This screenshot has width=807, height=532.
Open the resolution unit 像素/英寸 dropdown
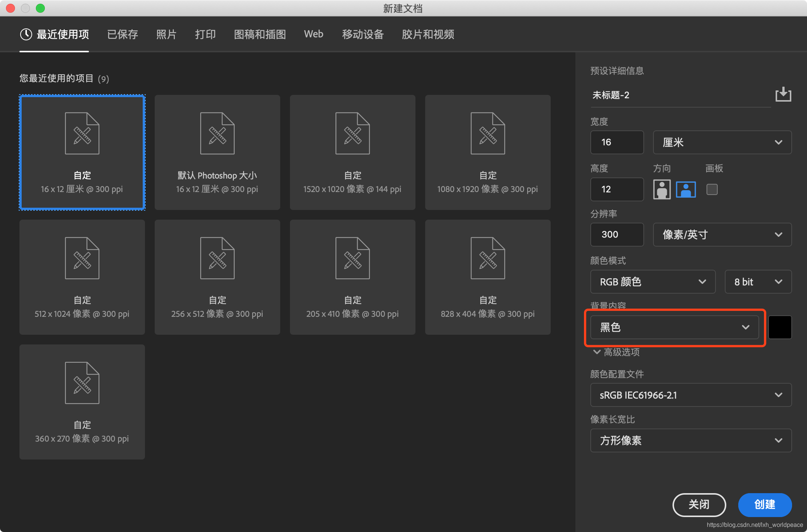722,235
